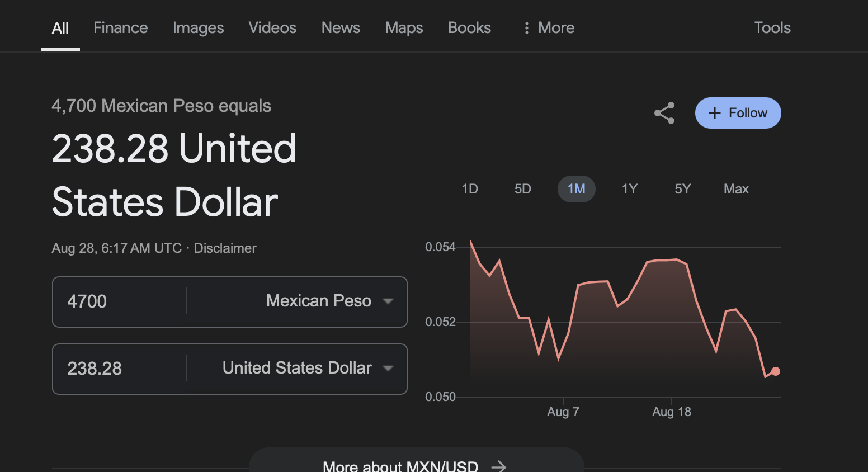
Task: Open the Disclaimer link
Action: (225, 248)
